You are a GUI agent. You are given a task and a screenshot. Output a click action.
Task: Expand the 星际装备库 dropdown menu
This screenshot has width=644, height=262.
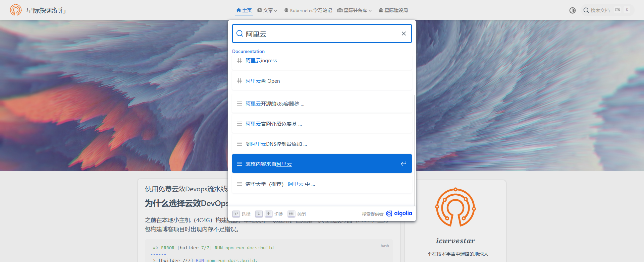355,10
